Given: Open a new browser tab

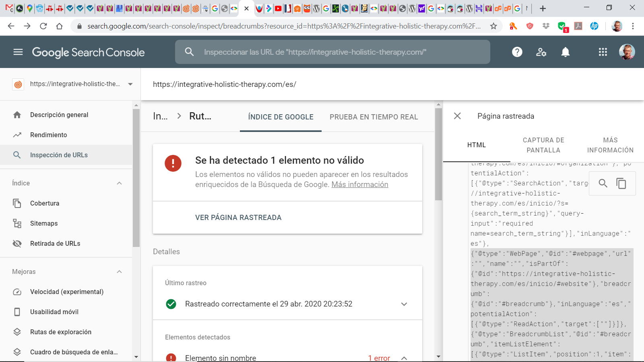Looking at the screenshot, I should [x=543, y=8].
